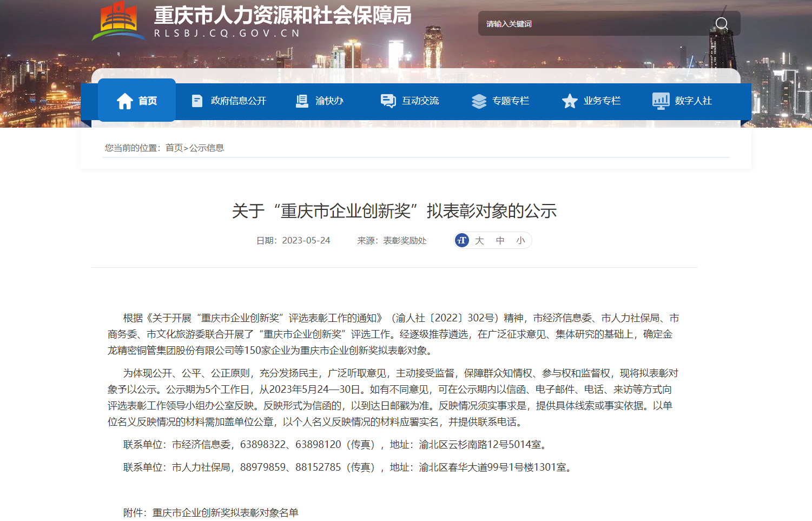The height and width of the screenshot is (521, 812).
Task: Click the text 您当前的位置
Action: [131, 148]
